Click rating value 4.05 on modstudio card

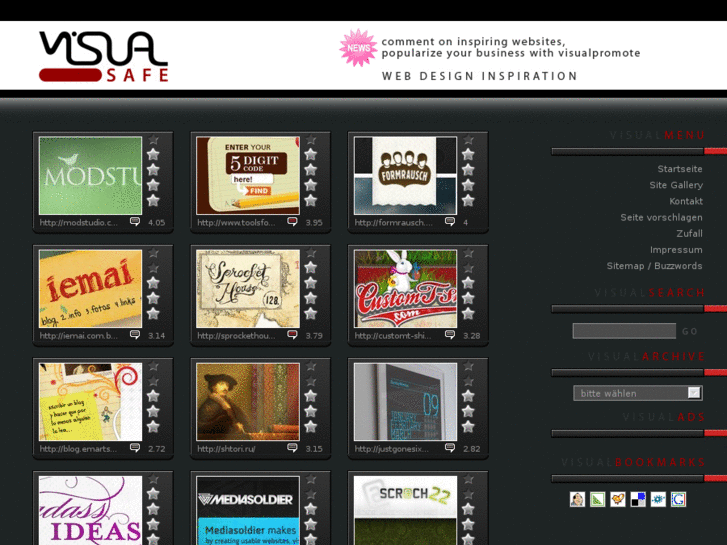click(157, 223)
